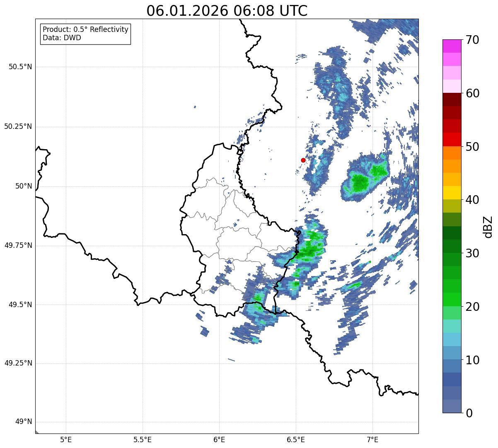Screen dimensions: 498x448
Task: Click the '5°E' longitude label
Action: pyautogui.click(x=66, y=439)
